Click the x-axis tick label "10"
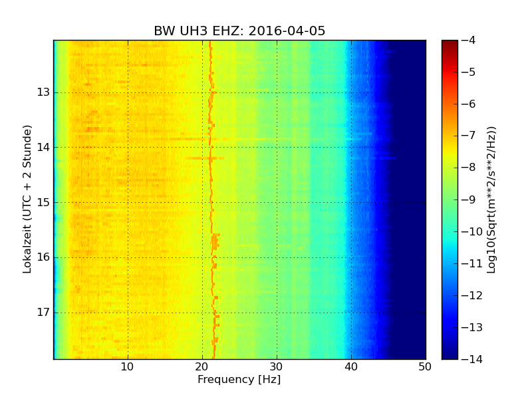532x399 pixels. [127, 367]
